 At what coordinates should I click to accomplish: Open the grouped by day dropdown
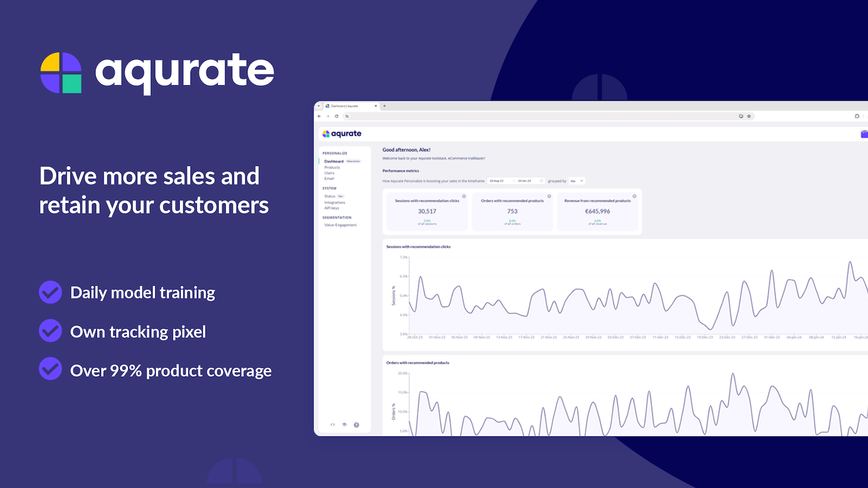pyautogui.click(x=577, y=181)
